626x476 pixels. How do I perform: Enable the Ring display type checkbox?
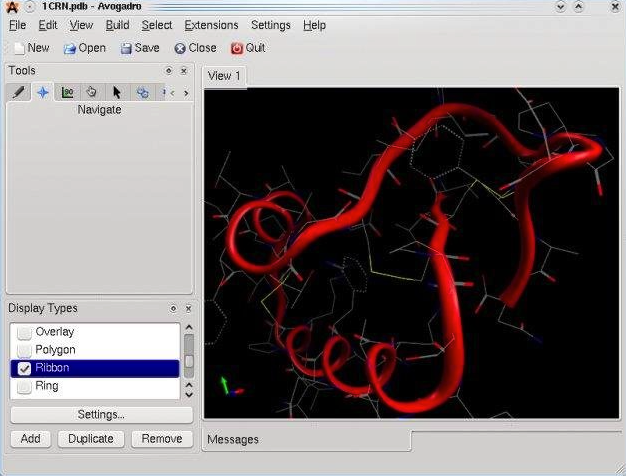coord(24,387)
